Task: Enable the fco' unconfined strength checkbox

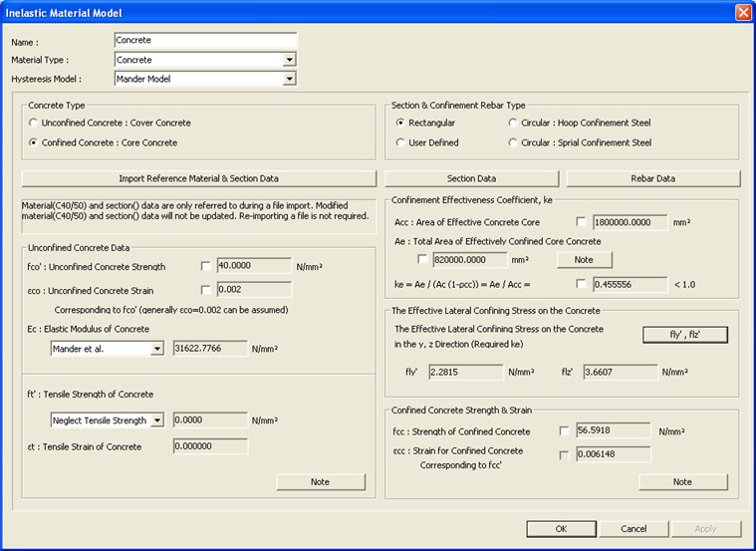Action: point(206,266)
